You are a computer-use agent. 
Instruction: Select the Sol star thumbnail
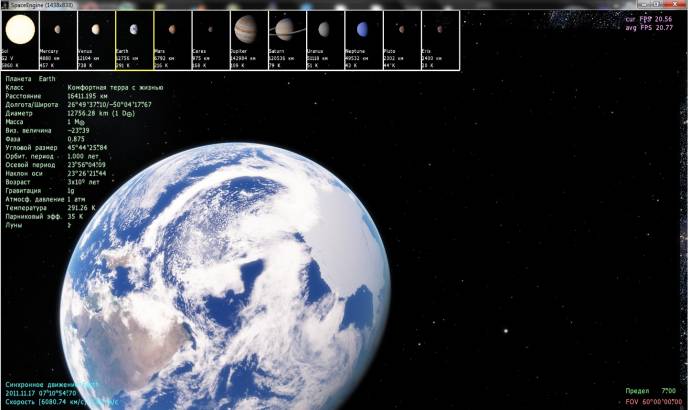coord(20,40)
